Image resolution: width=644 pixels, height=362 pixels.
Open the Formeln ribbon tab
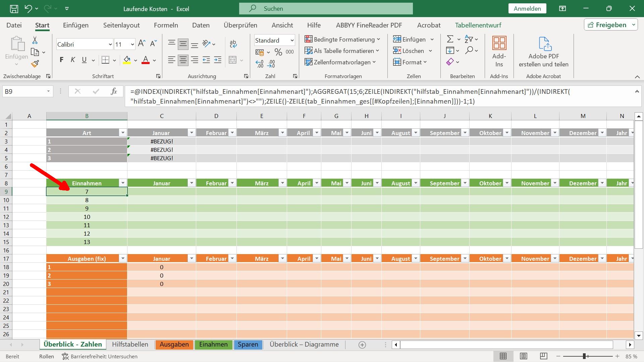coord(166,25)
